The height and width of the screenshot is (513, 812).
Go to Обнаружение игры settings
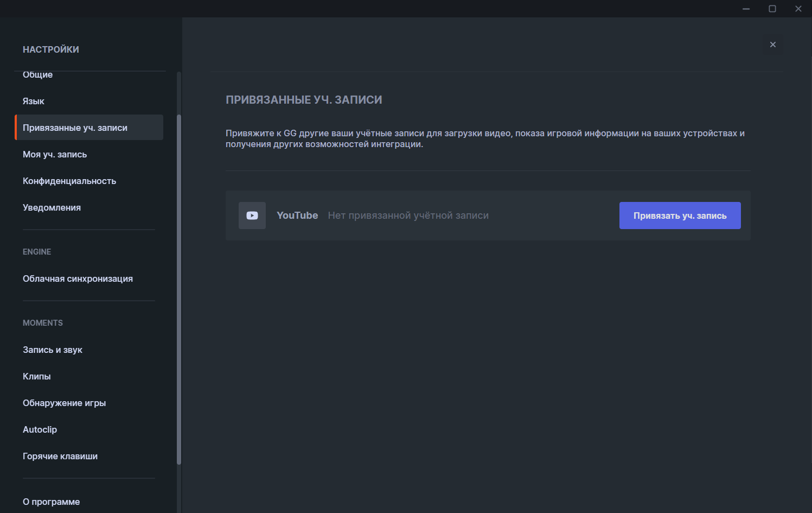64,403
